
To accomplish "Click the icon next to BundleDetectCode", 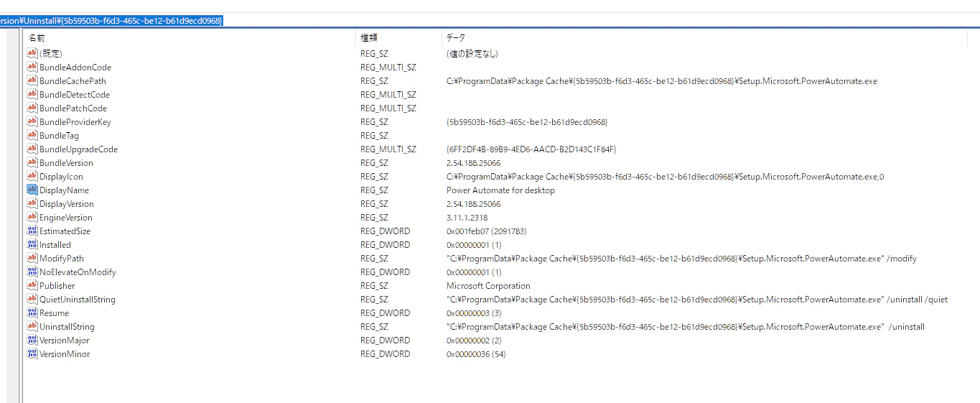I will pyautogui.click(x=32, y=94).
